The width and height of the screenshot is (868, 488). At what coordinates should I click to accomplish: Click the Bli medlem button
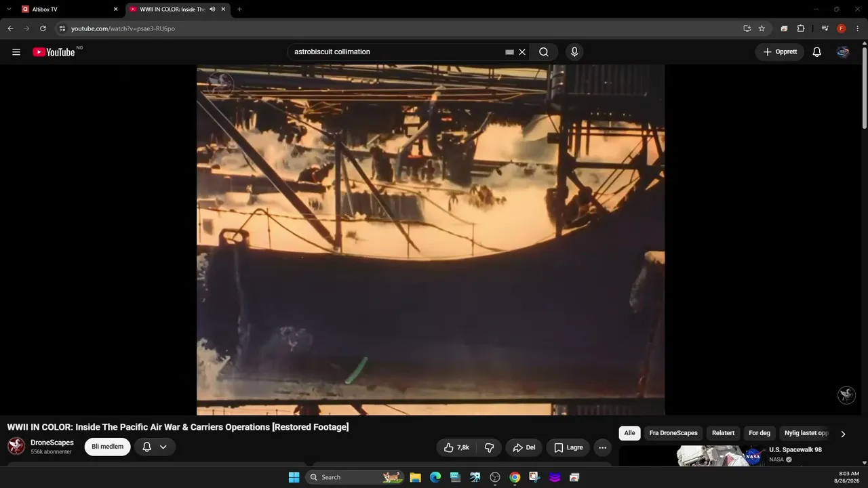108,447
